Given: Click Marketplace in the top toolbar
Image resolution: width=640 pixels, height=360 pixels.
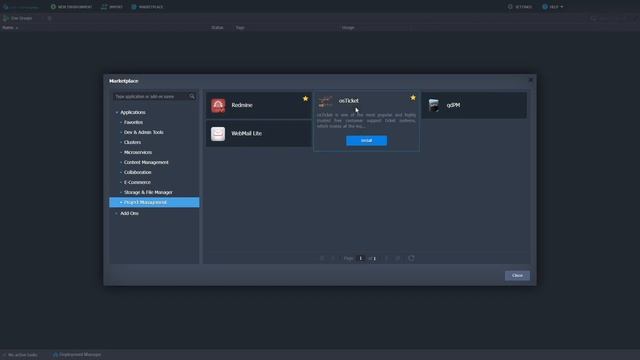Looking at the screenshot, I should 147,7.
